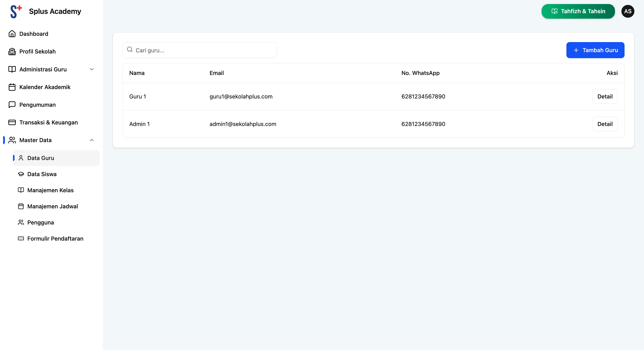This screenshot has height=350, width=644.
Task: Select the Data Guru person icon
Action: coord(21,158)
